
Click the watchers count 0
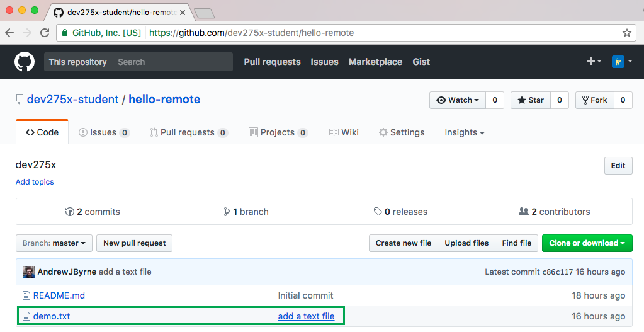pyautogui.click(x=495, y=100)
